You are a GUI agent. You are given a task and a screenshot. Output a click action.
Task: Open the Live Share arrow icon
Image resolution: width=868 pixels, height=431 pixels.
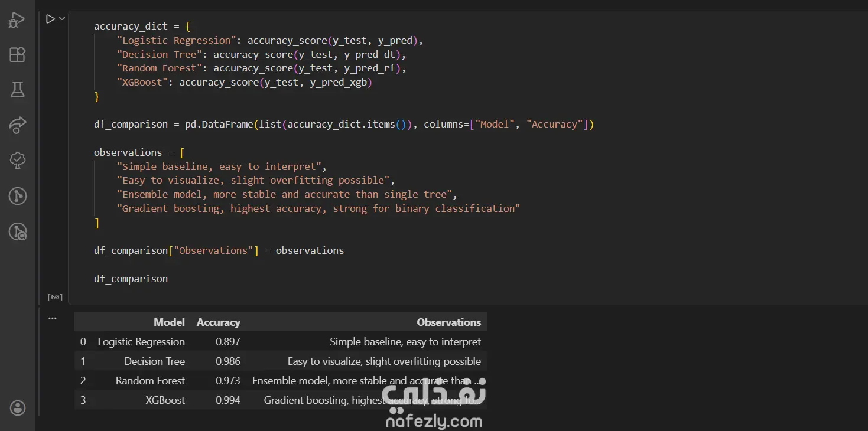18,125
